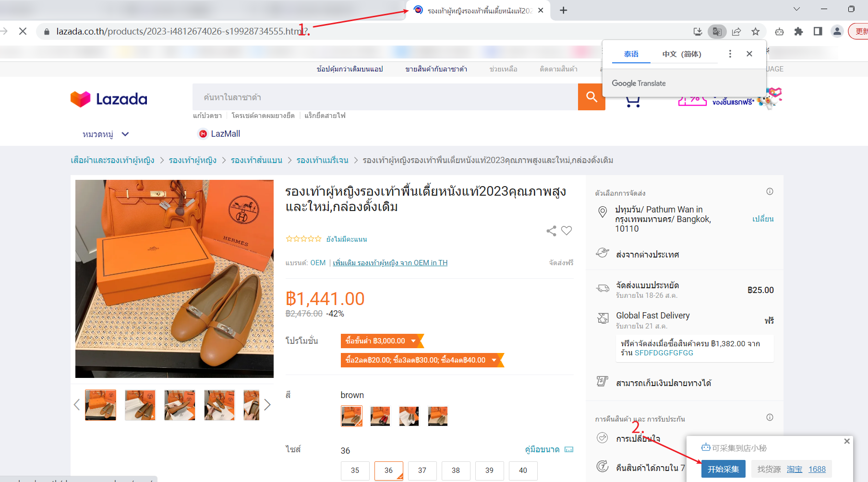Select the second product gallery thumbnail
This screenshot has height=482, width=868.
[140, 405]
